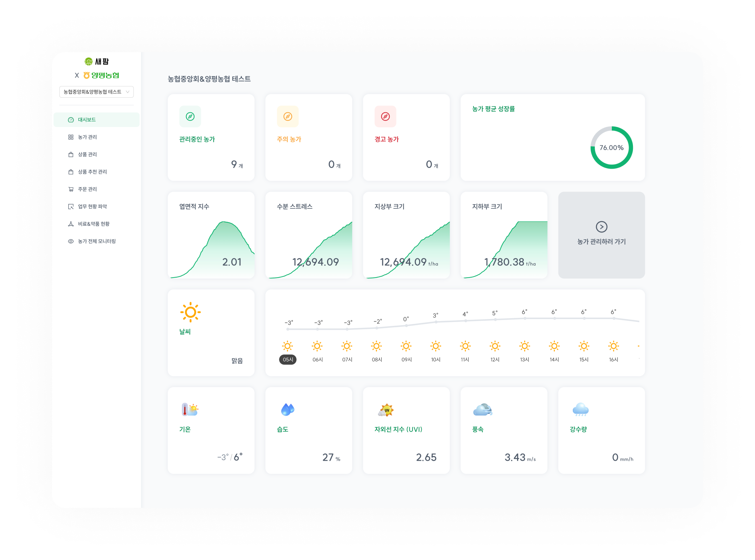Screen dimensions: 755x560
Task: Select the 05시 hour pill in forecast
Action: point(288,360)
